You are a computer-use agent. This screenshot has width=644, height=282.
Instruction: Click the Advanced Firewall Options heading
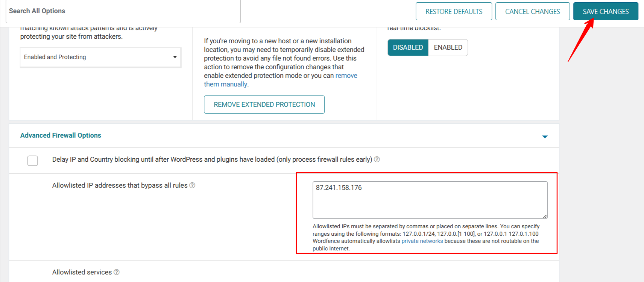(61, 135)
